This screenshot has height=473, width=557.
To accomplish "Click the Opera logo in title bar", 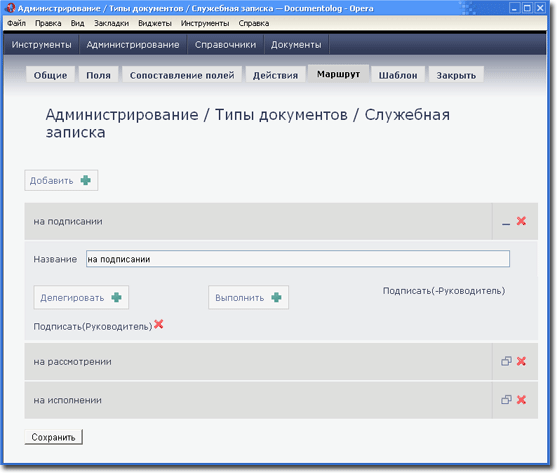I will tap(10, 8).
